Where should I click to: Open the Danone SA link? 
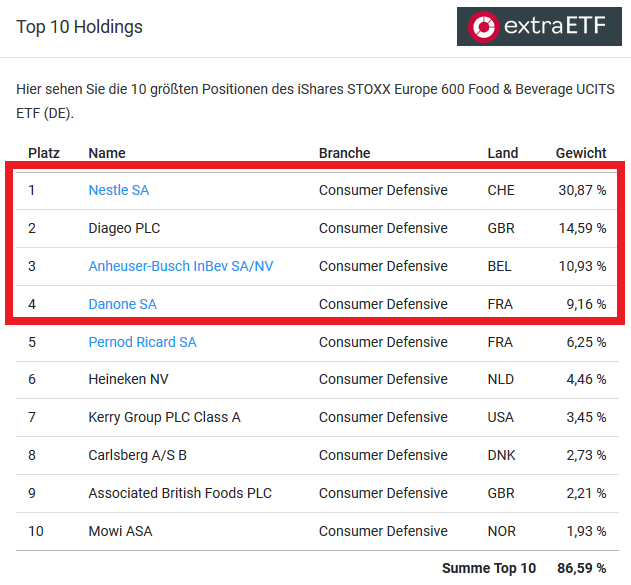point(122,304)
